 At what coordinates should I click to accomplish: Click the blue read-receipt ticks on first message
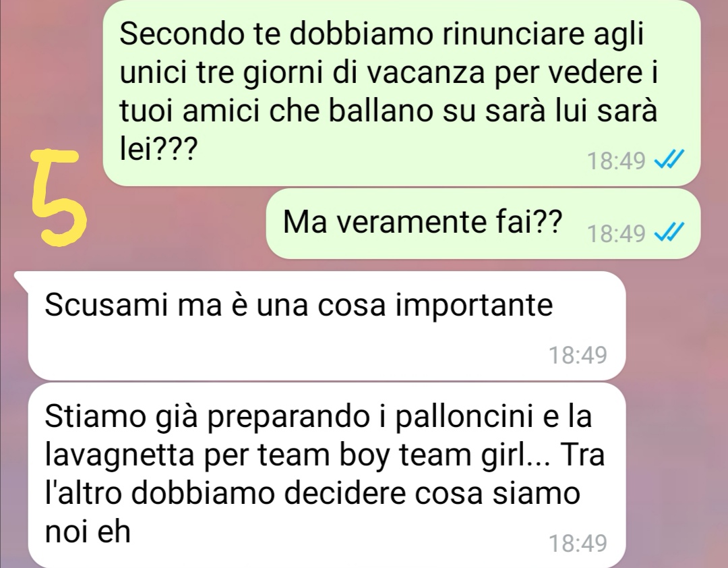click(x=669, y=161)
